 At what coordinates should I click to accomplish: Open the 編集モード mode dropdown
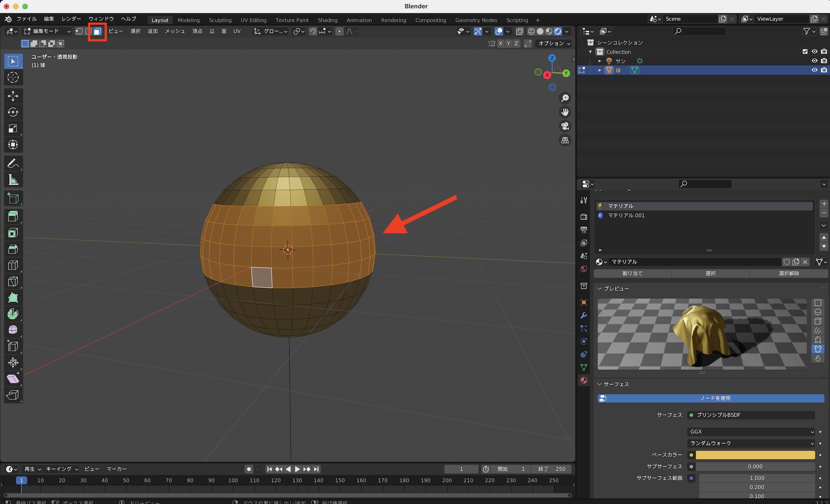point(47,31)
